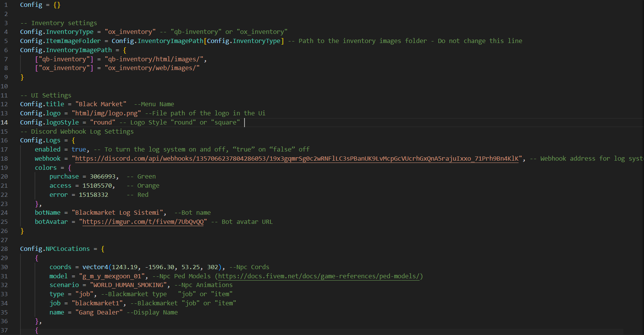Click the Config.NPCLocations identifier

(x=55, y=249)
